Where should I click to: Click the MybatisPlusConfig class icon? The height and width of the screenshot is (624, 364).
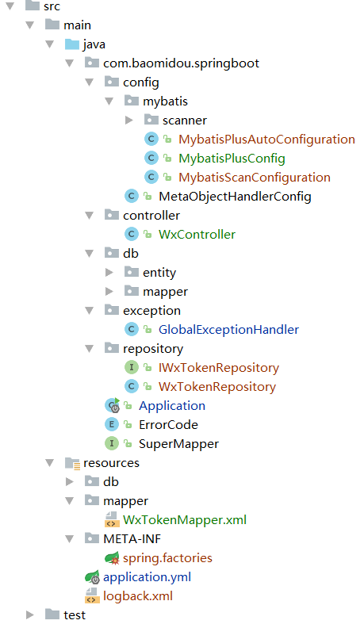click(151, 158)
